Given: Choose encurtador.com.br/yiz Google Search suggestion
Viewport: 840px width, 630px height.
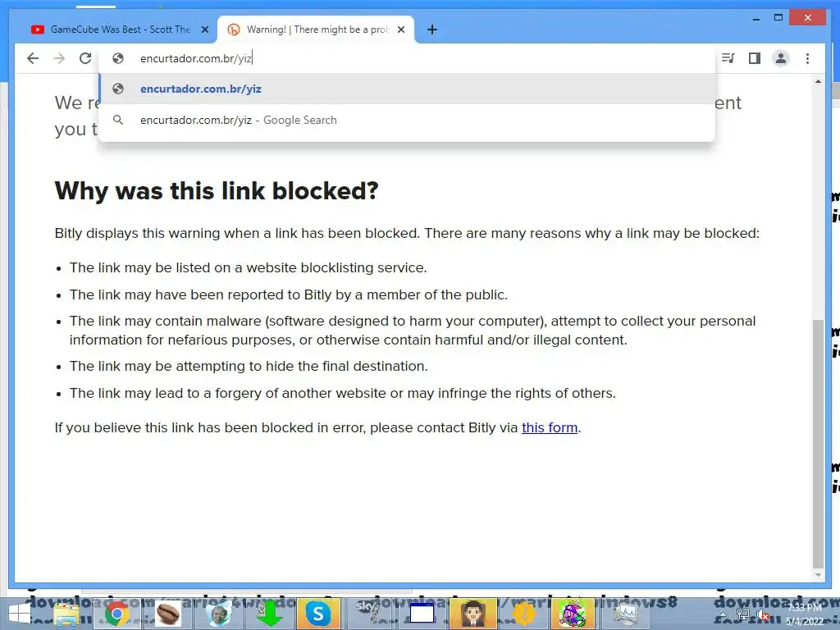Looking at the screenshot, I should 407,120.
